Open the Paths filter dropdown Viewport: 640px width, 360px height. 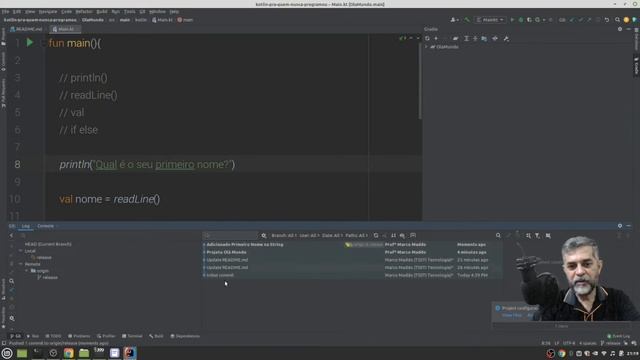pyautogui.click(x=356, y=236)
